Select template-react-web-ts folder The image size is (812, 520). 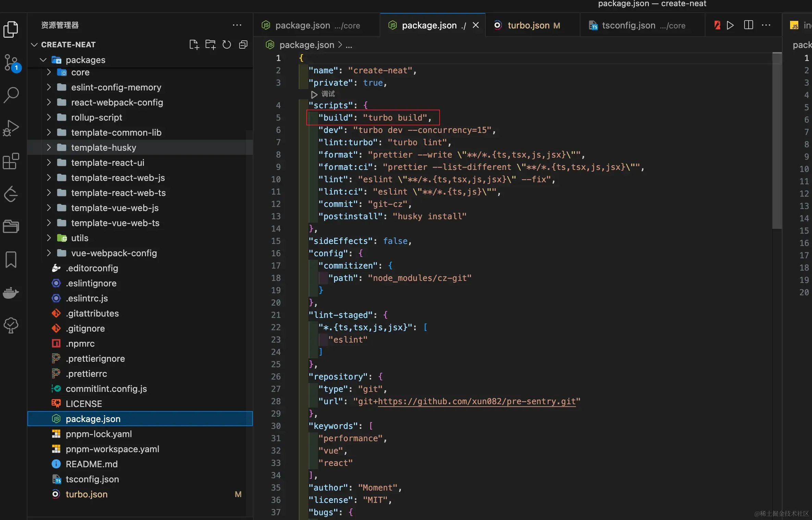click(140, 193)
